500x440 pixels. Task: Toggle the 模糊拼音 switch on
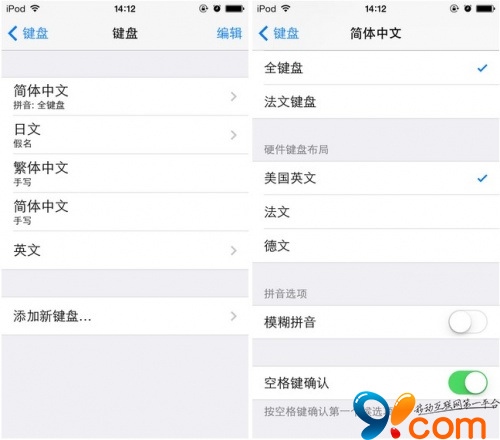coord(468,322)
